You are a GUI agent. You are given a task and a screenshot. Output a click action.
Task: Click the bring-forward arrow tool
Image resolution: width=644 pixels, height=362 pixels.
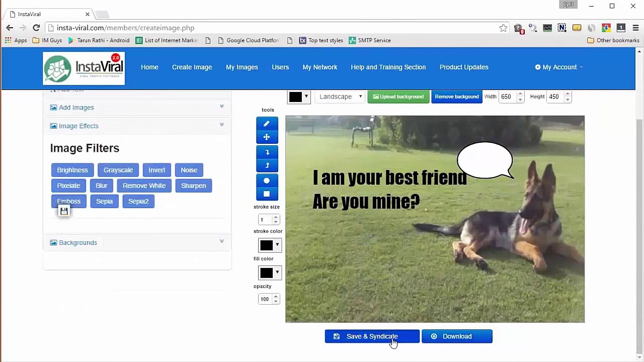pyautogui.click(x=267, y=165)
